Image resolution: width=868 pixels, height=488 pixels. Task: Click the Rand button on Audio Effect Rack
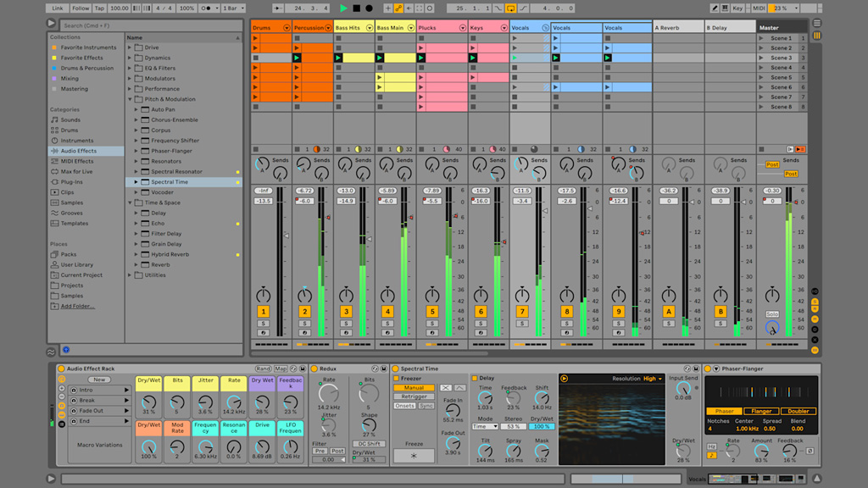tap(263, 369)
